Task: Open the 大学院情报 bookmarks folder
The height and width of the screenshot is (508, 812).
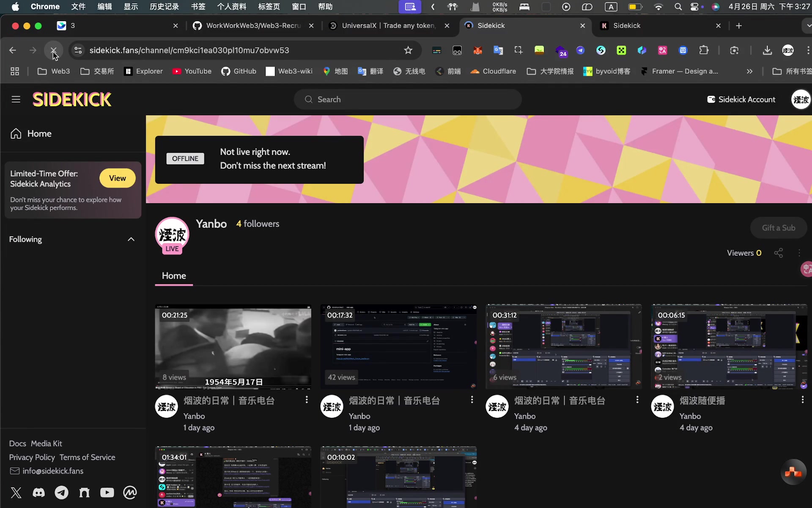Action: tap(550, 72)
